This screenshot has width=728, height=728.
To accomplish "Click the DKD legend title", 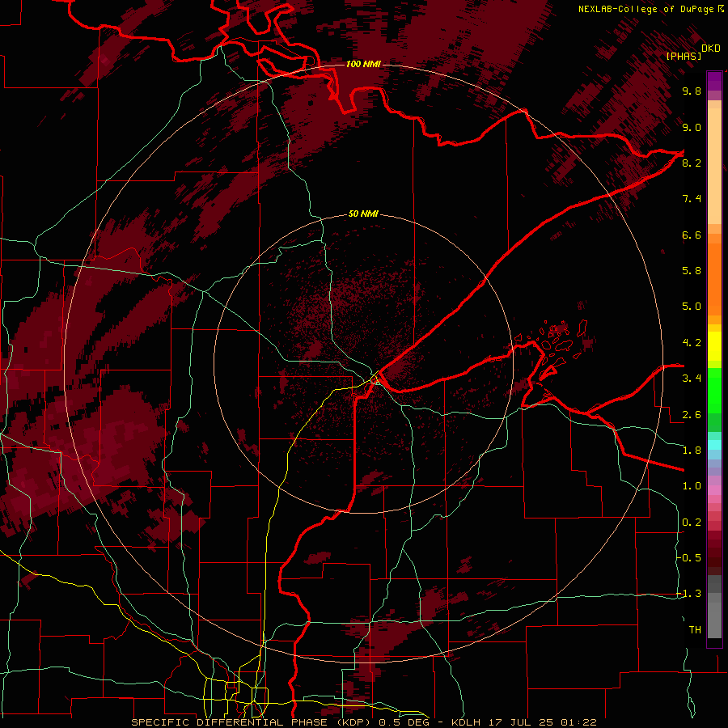I will click(711, 49).
